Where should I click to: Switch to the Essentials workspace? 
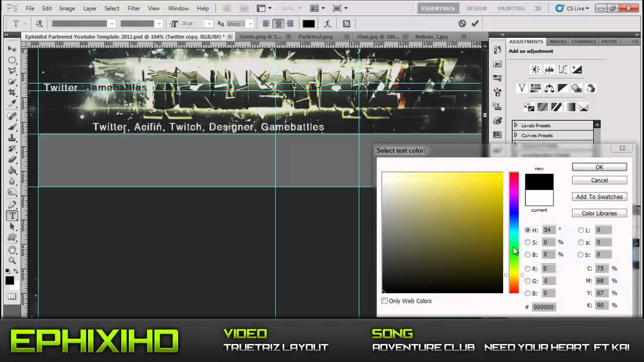[x=438, y=9]
